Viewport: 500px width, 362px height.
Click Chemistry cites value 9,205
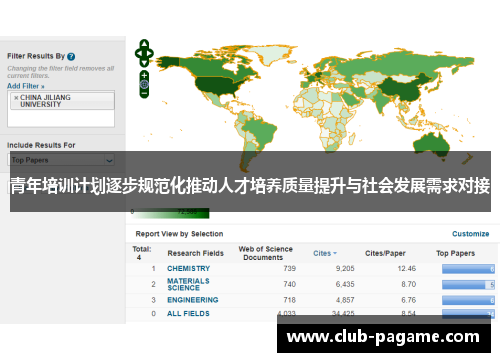(x=345, y=268)
